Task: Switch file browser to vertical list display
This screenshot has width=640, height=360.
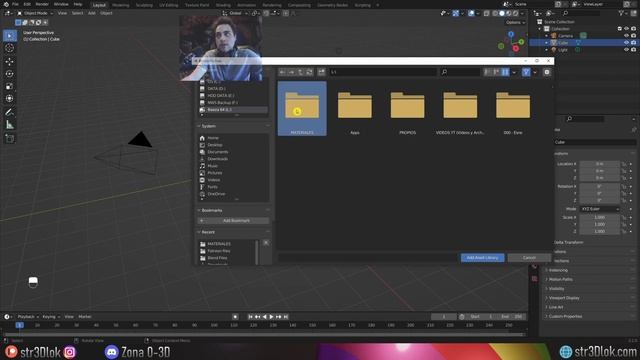Action: [x=487, y=72]
